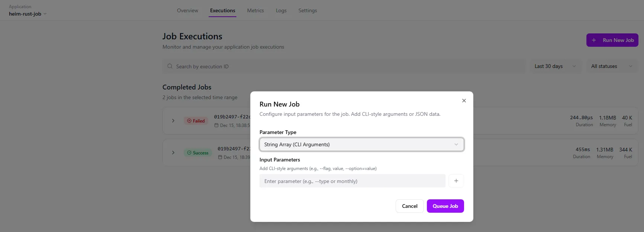Click the 1.31MB memory value
This screenshot has width=644, height=232.
pyautogui.click(x=605, y=150)
